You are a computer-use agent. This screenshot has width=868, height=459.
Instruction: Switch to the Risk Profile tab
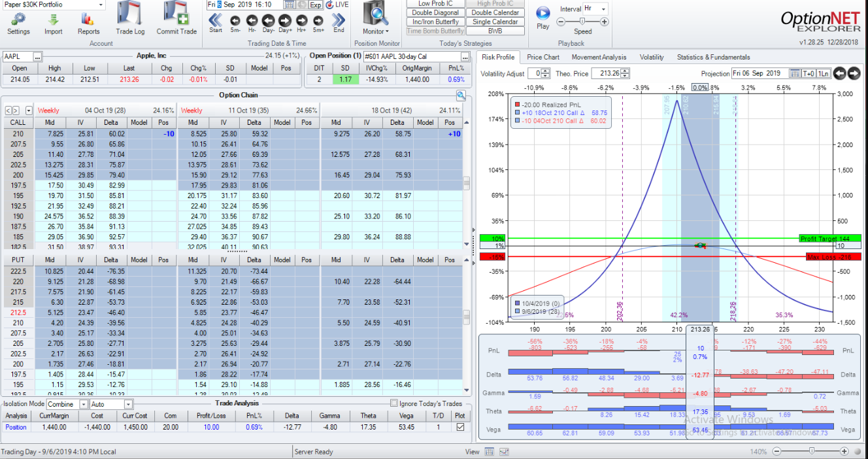(499, 57)
